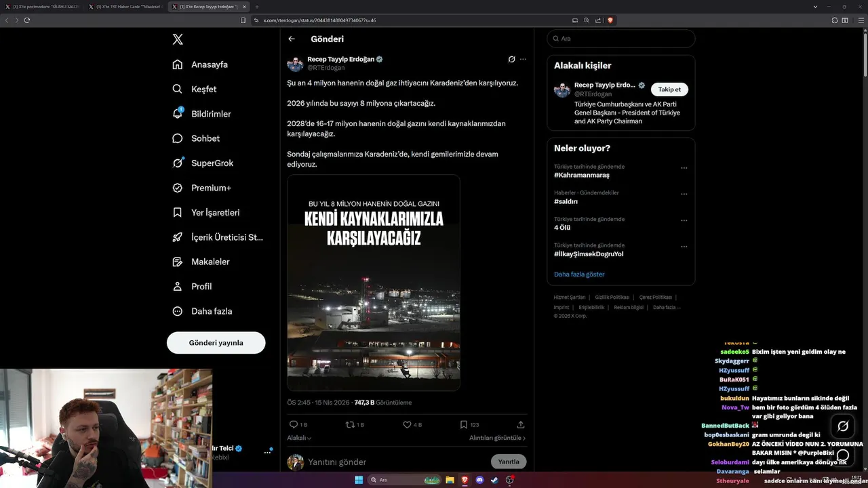
Task: Click Daha fazla göster link
Action: pyautogui.click(x=579, y=274)
